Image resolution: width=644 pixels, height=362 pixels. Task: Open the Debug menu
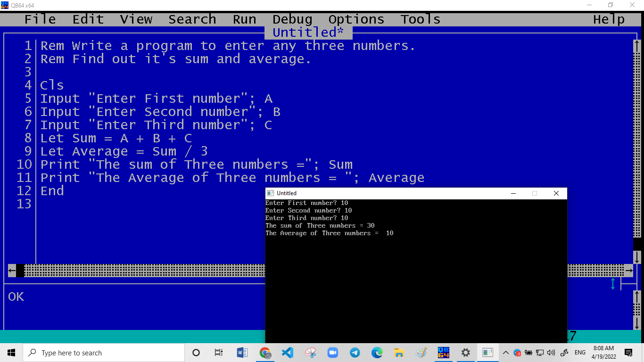(292, 19)
